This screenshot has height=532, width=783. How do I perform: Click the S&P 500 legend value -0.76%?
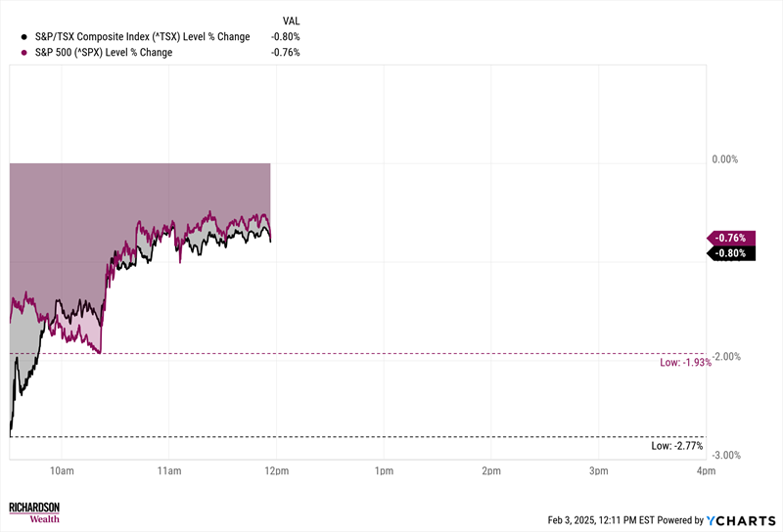tap(285, 53)
